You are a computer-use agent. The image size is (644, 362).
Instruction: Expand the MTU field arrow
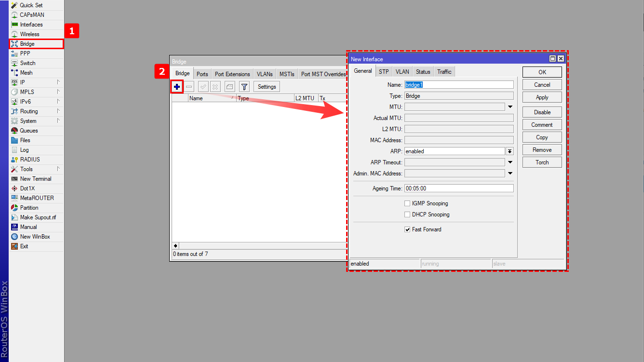[510, 107]
